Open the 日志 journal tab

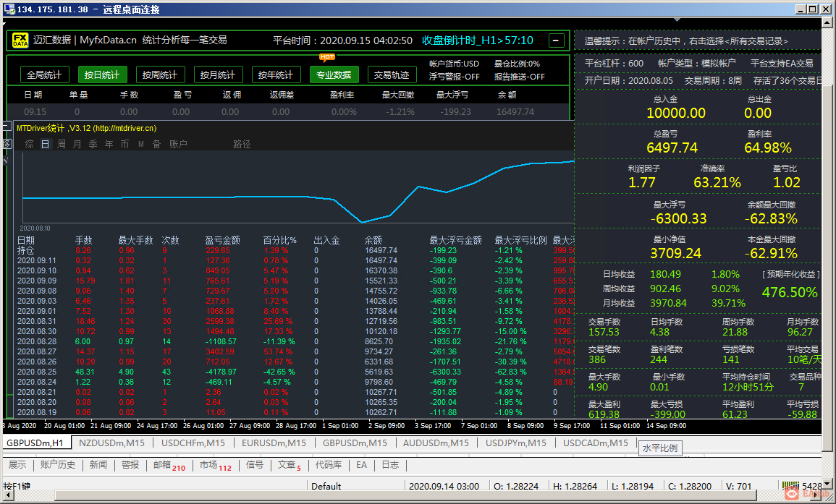390,465
